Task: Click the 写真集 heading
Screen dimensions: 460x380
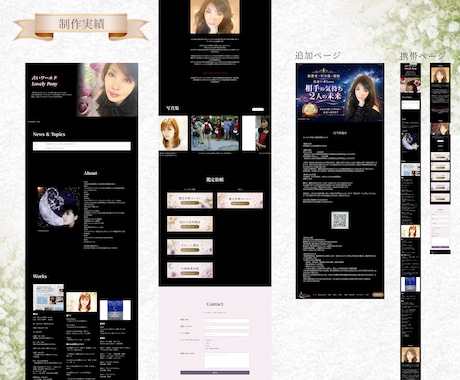Action: [x=173, y=108]
